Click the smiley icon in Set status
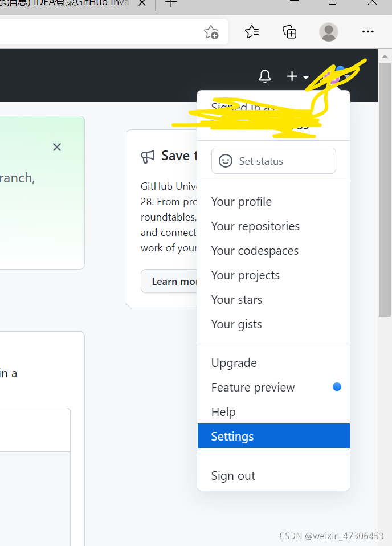 (225, 161)
